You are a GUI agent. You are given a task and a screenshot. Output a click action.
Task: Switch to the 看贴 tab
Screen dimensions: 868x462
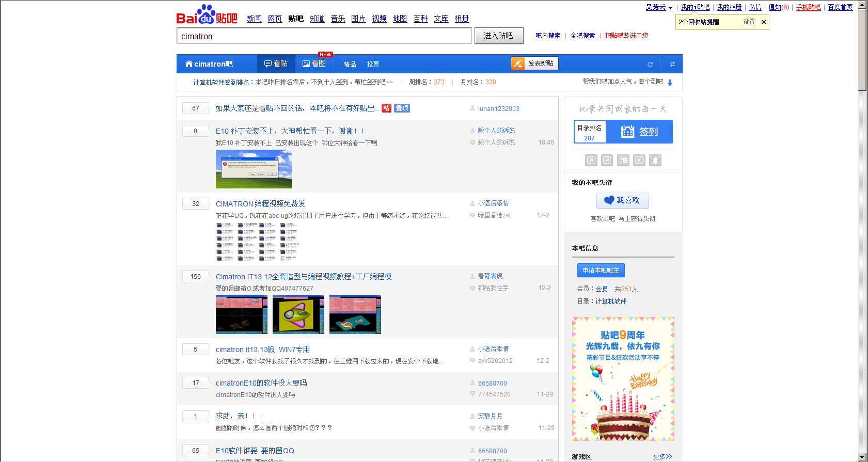coord(276,63)
